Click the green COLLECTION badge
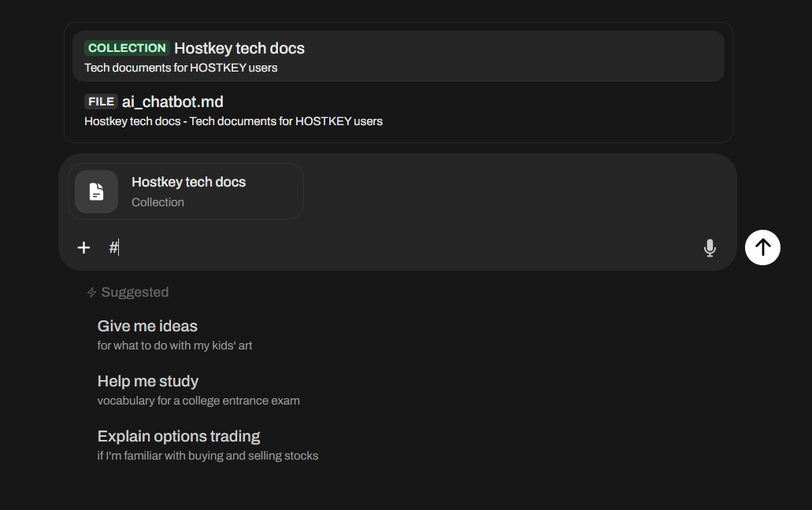The width and height of the screenshot is (812, 510). coord(127,48)
